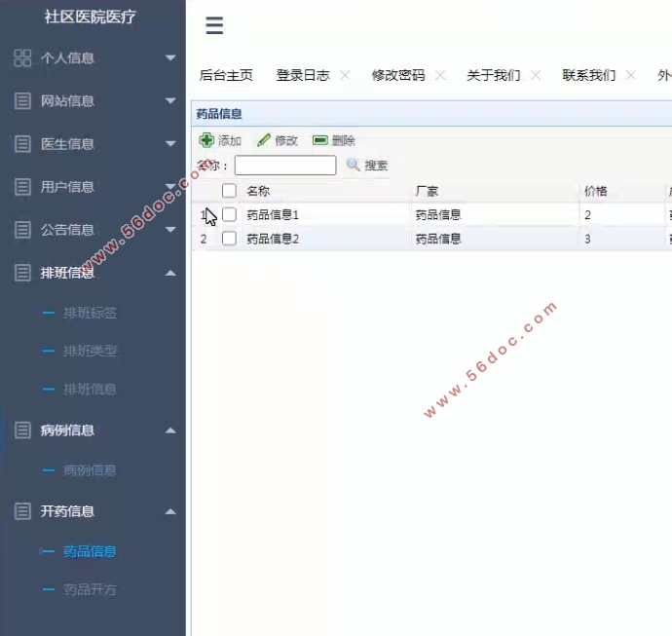Click the 用户信息 sidebar label
672x636 pixels.
point(67,187)
